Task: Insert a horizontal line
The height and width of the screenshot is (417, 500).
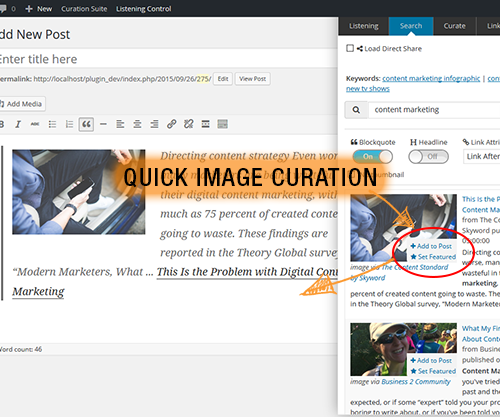Action: tap(103, 124)
